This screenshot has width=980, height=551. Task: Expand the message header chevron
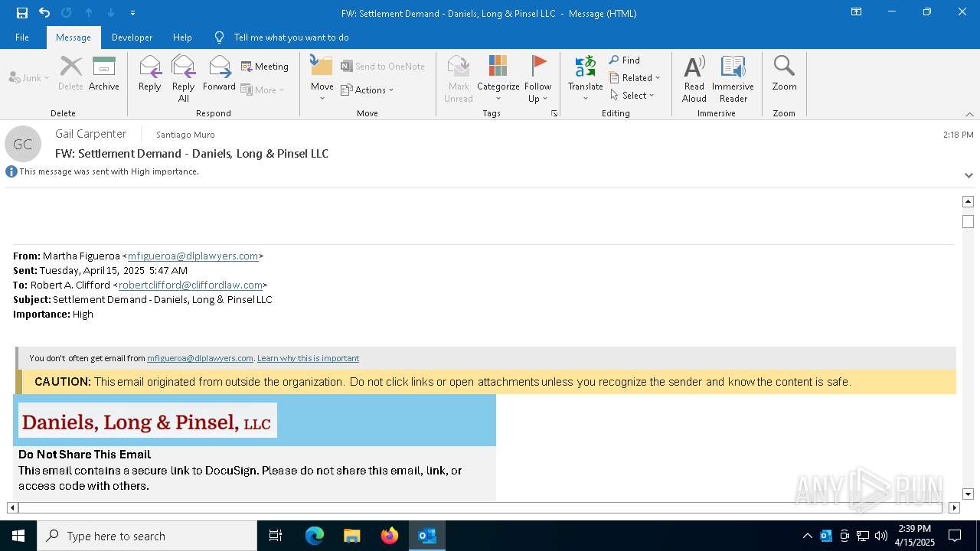click(969, 175)
